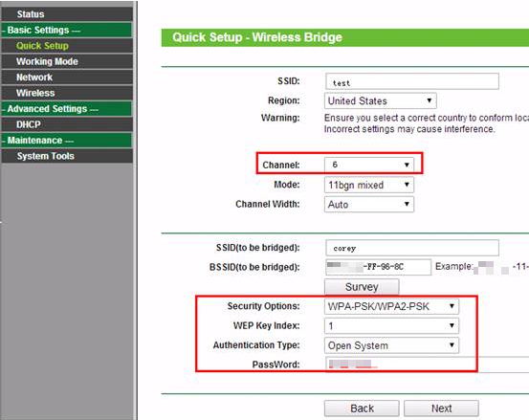Open System Tools in sidebar
Screen dimensions: 529x420
67,156
